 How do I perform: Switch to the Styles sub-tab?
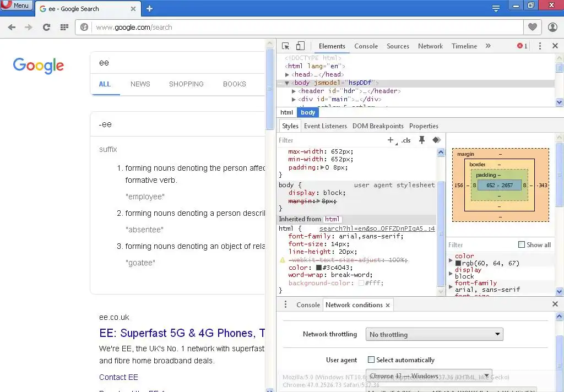290,126
